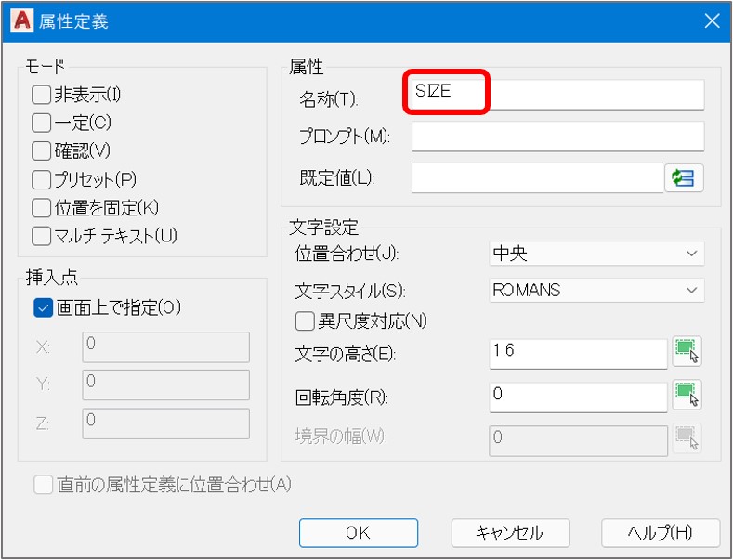The height and width of the screenshot is (560, 733).
Task: Click the 文字の高さ field showing 1.6
Action: (x=578, y=354)
